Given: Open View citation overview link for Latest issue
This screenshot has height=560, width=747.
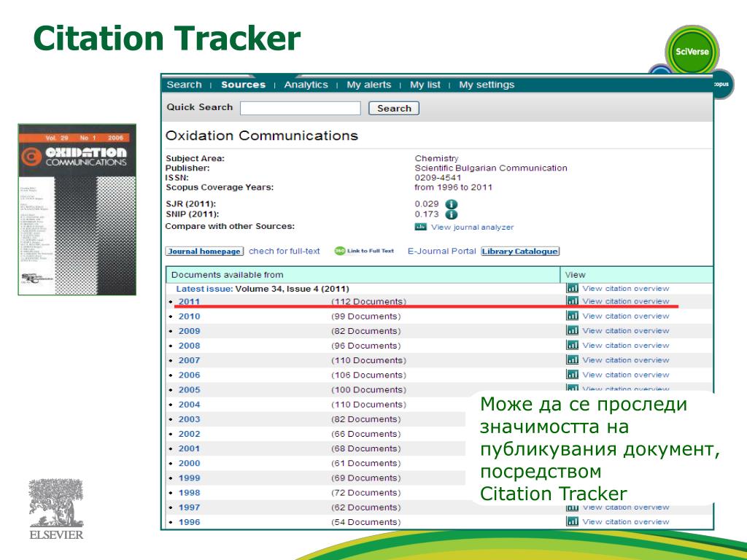Looking at the screenshot, I should [x=625, y=289].
